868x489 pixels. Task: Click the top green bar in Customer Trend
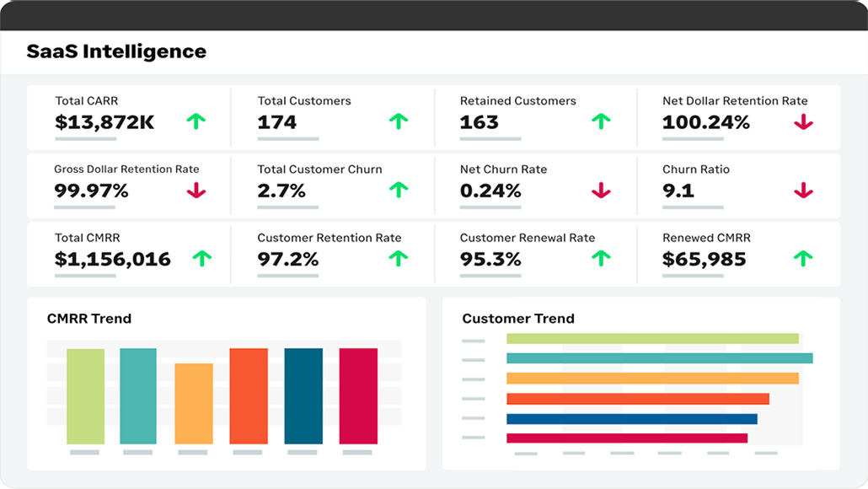[653, 338]
